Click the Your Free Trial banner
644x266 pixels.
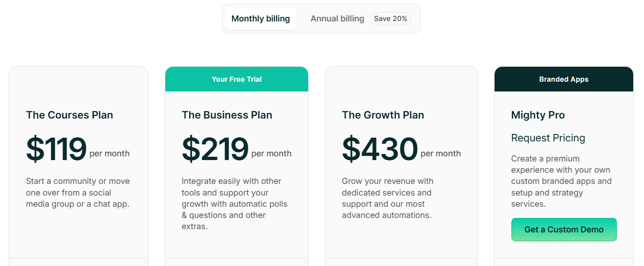[x=237, y=79]
